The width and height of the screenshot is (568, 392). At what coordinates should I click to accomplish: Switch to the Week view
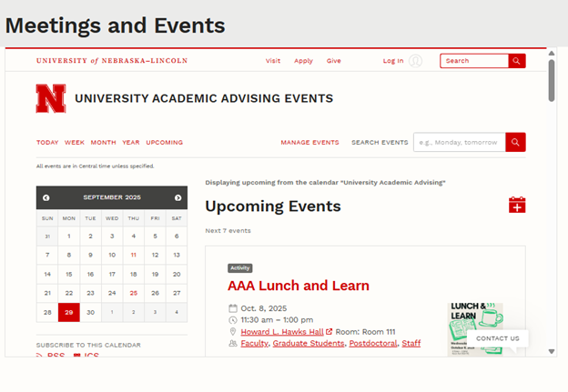(x=74, y=143)
